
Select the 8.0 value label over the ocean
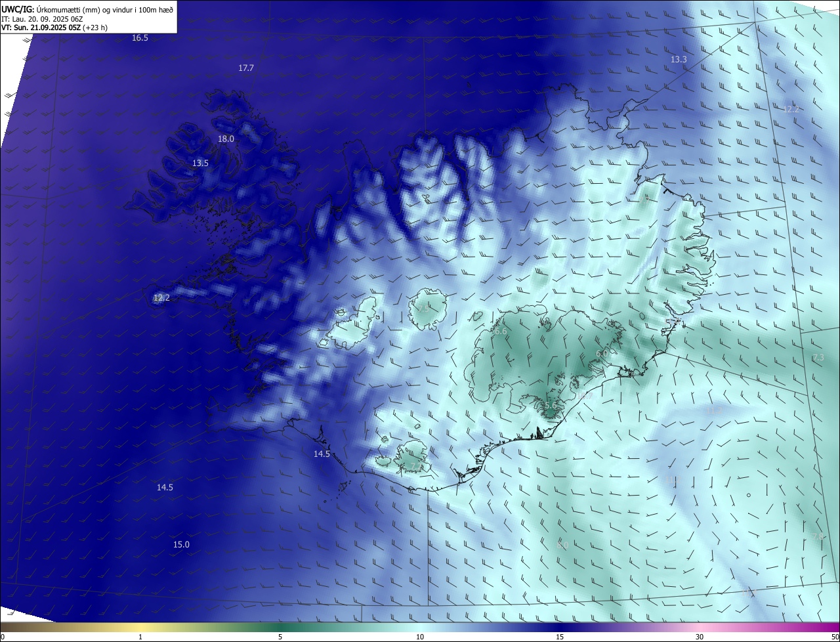562,546
